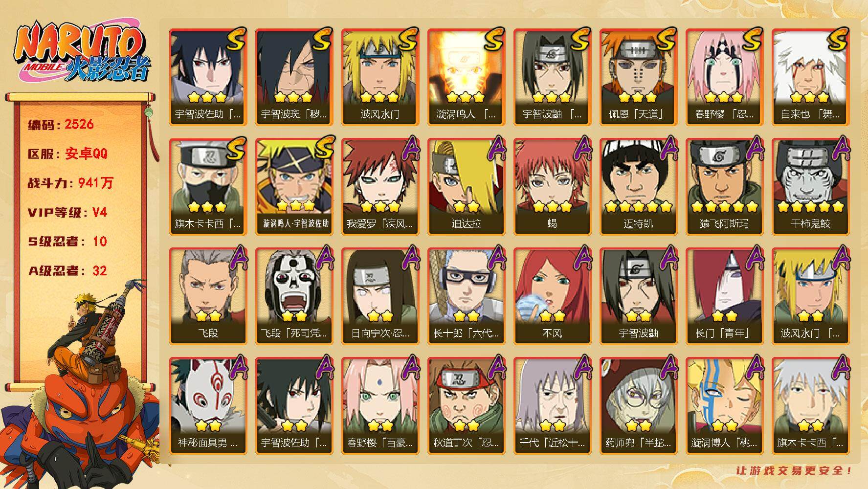The height and width of the screenshot is (489, 868).
Task: Click the 佩恩「天道」 ninja portrait
Action: [638, 77]
